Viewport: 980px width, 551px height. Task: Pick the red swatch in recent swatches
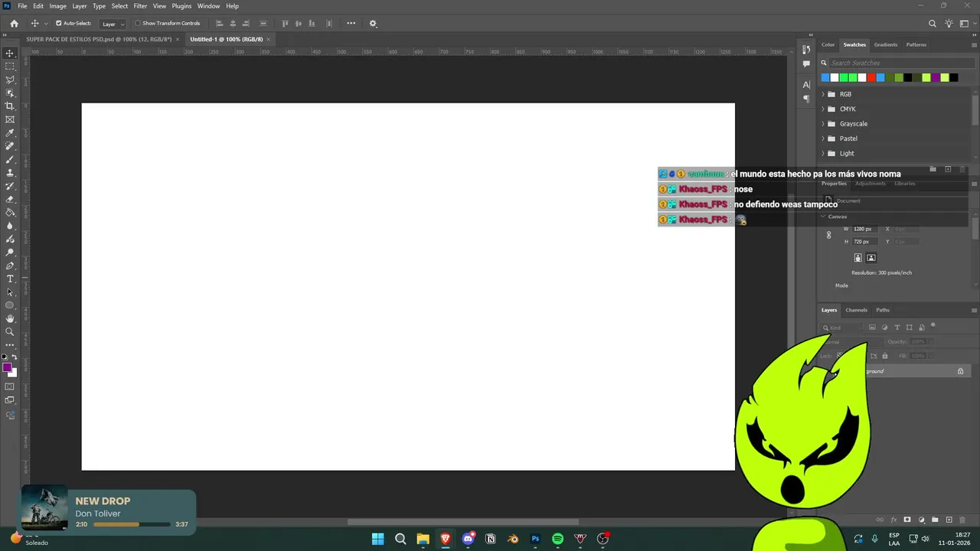pos(871,77)
